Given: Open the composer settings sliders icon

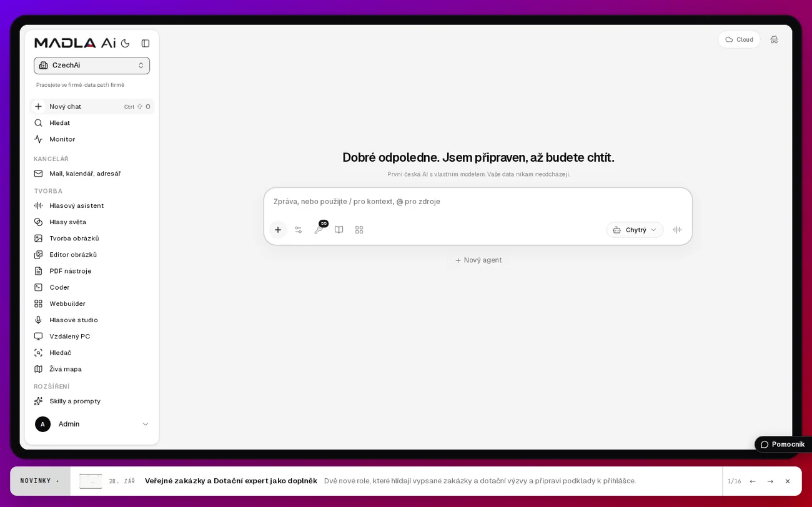Looking at the screenshot, I should coord(299,230).
